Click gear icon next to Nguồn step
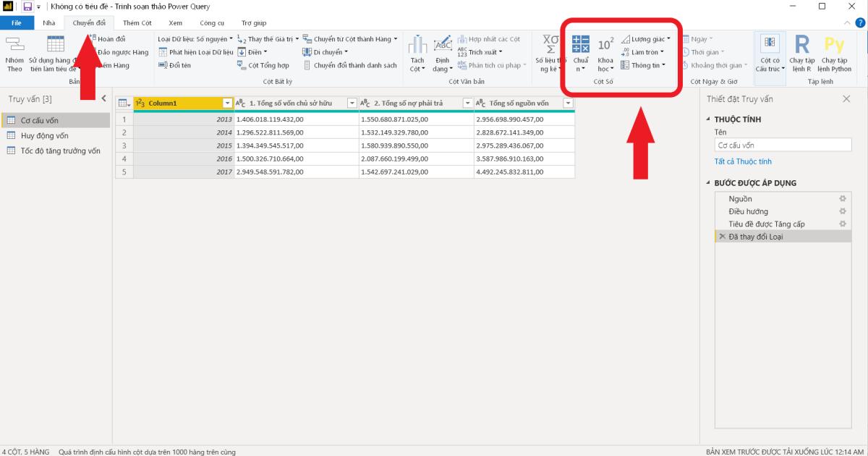This screenshot has height=456, width=868. click(842, 198)
